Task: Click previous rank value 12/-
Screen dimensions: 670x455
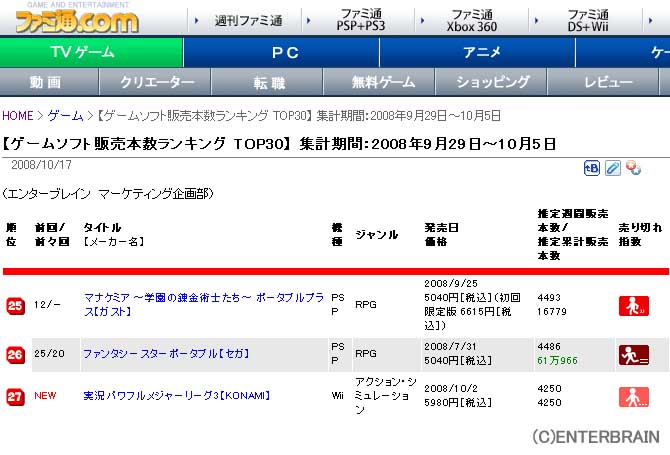Action: pos(47,305)
